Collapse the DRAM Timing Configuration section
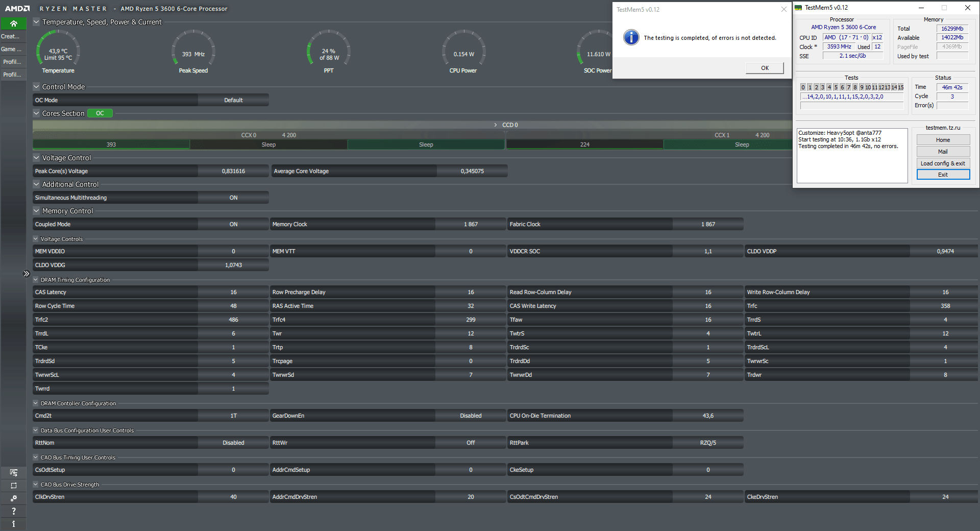The height and width of the screenshot is (531, 980). tap(36, 280)
